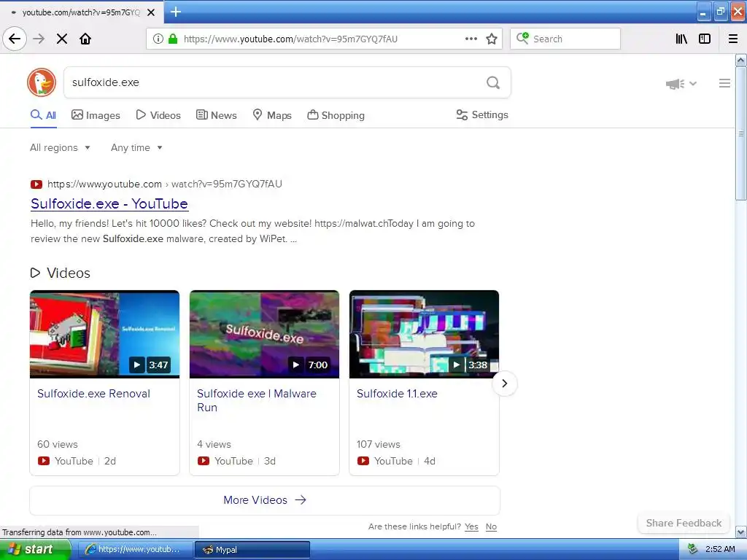The width and height of the screenshot is (747, 560).
Task: Click the Sulfoxide.exe Renoval video title
Action: 94,394
